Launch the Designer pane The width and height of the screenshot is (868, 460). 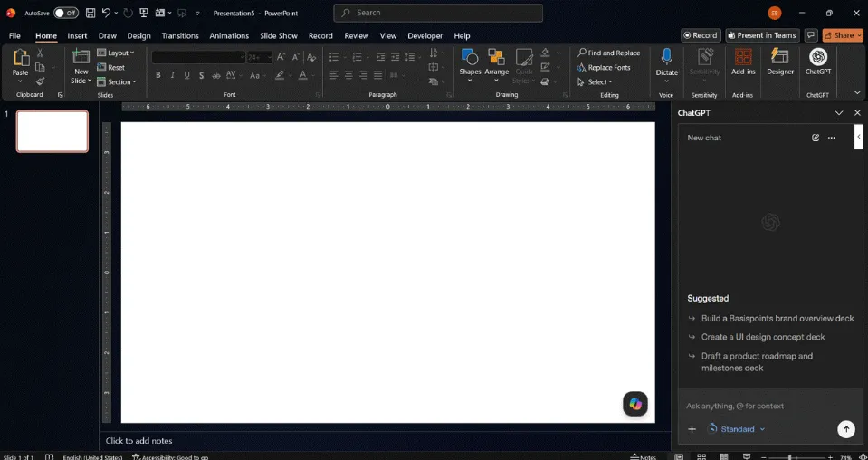(x=780, y=62)
